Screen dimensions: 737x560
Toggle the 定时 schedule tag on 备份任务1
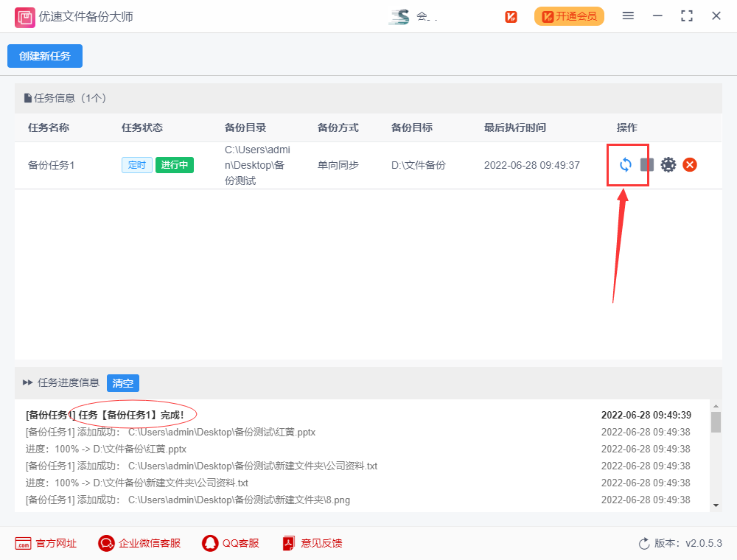point(137,165)
